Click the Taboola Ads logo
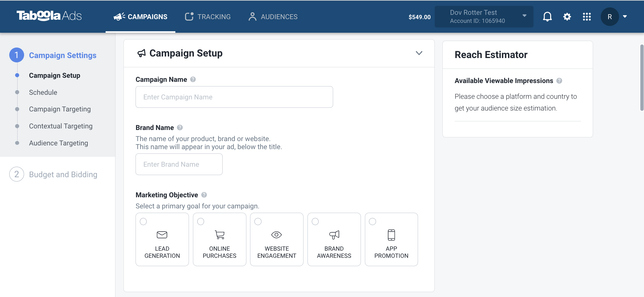The height and width of the screenshot is (297, 644). [49, 16]
